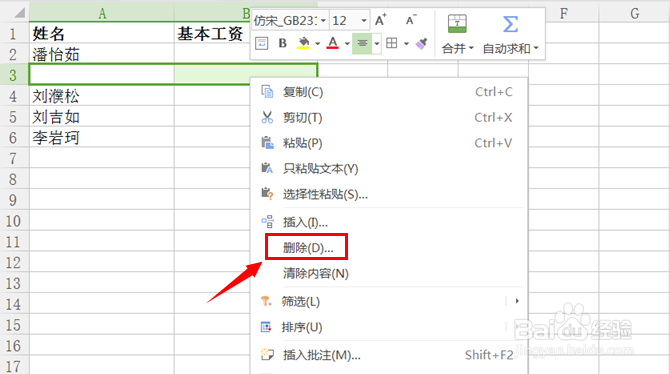Click the filter funnel icon
670x374 pixels.
coord(266,301)
